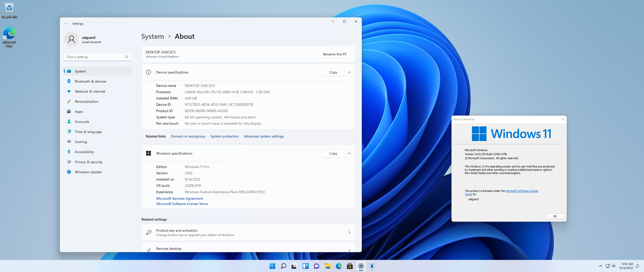Open the Start menu on taskbar
The width and height of the screenshot is (644, 272).
[x=272, y=266]
